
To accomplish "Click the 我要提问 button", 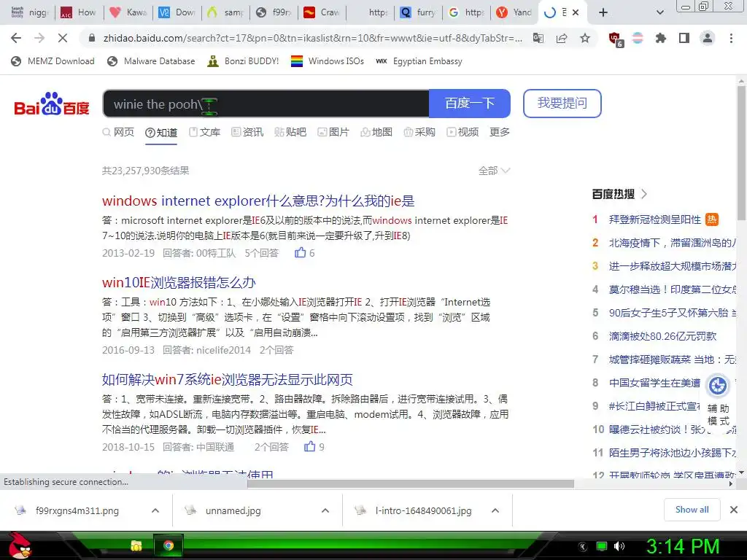I will 562,104.
